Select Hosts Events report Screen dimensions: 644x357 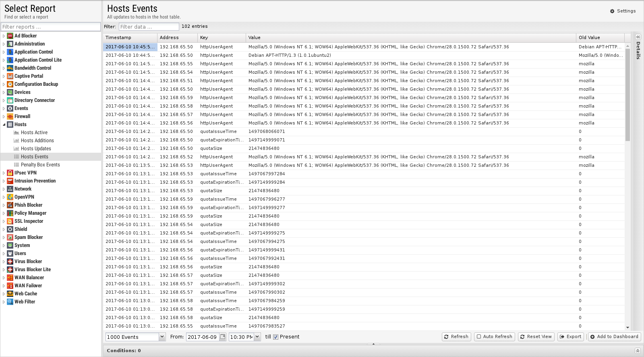point(35,157)
